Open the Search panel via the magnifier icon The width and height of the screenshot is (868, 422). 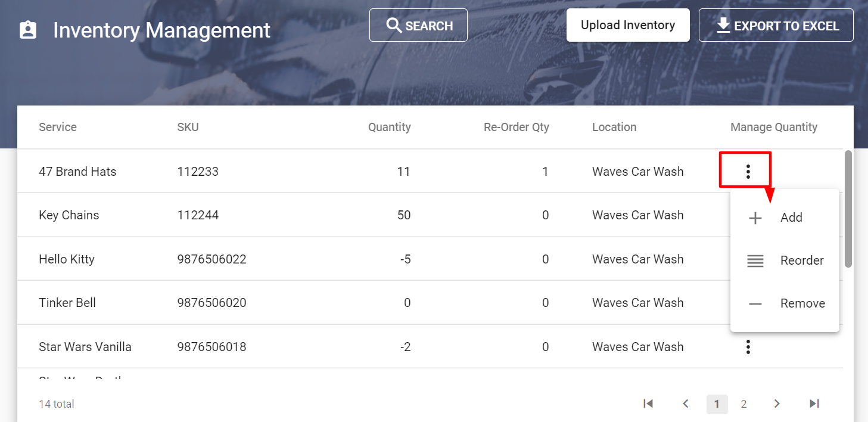tap(394, 25)
